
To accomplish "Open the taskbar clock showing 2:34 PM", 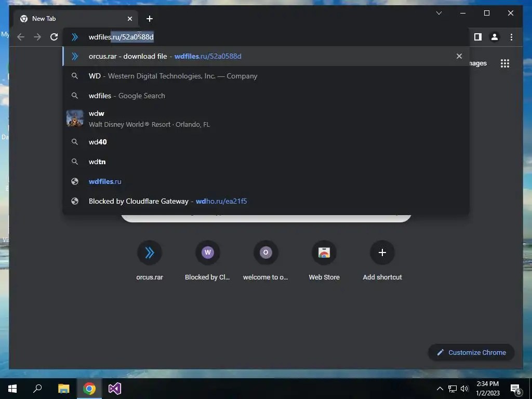I will [487, 389].
